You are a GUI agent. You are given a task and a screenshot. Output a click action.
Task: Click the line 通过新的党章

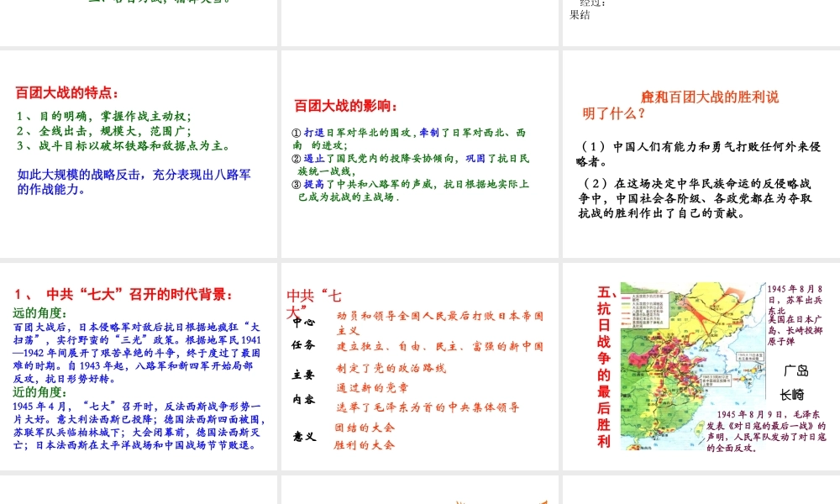(372, 388)
